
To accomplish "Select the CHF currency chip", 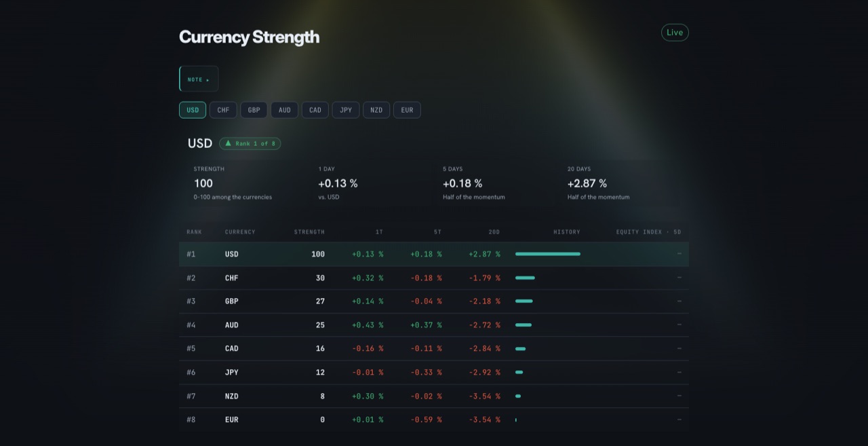I will pyautogui.click(x=223, y=110).
